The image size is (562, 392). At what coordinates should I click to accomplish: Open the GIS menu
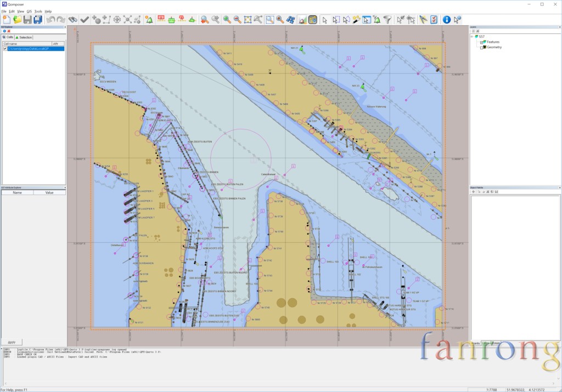pos(30,12)
